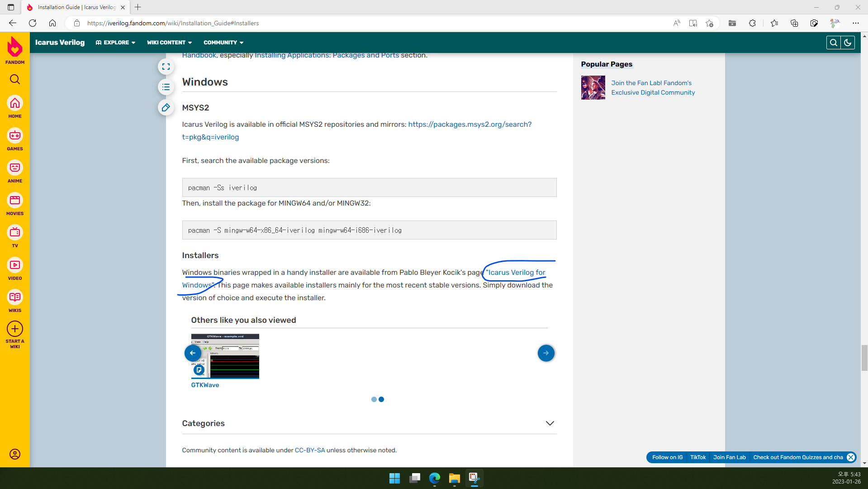Click the Icarus Verilog wiki title
Viewport: 868px width, 489px height.
pos(60,43)
